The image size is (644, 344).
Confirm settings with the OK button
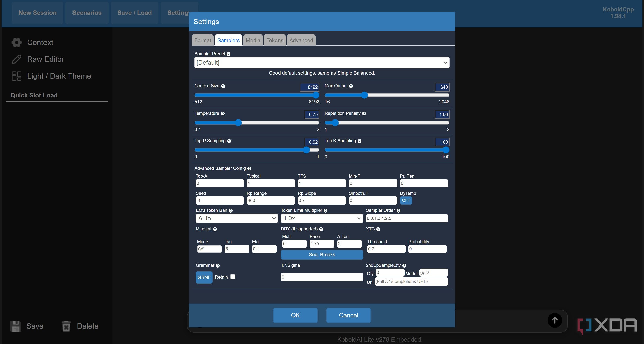click(x=295, y=315)
